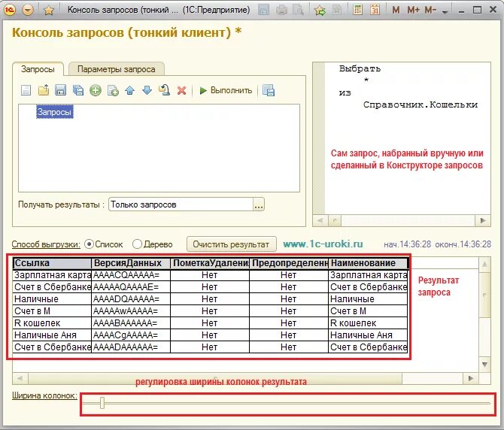Click the query editor scroll left arrow
The height and width of the screenshot is (430, 504).
click(320, 220)
